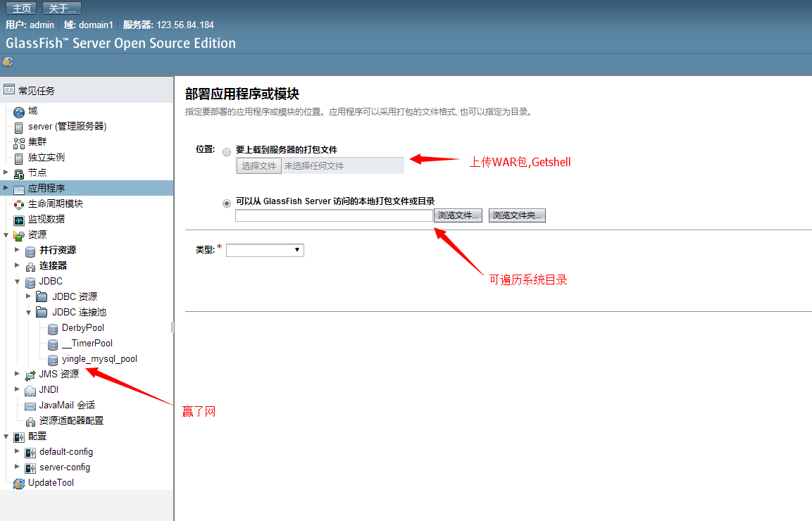Screen dimensions: 812x521
Task: Select the 本地打包文件或目录 radio button
Action: pos(227,203)
